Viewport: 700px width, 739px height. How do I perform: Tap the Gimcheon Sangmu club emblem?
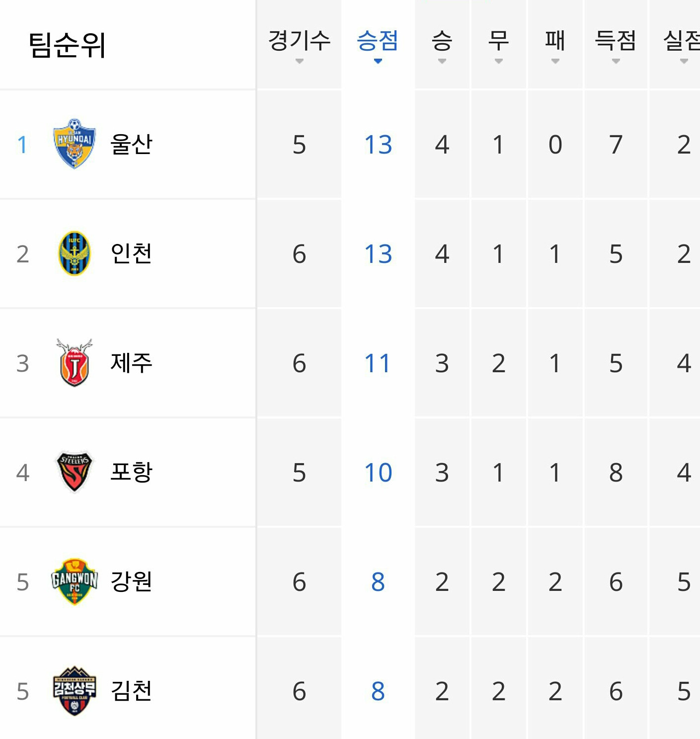point(75,691)
